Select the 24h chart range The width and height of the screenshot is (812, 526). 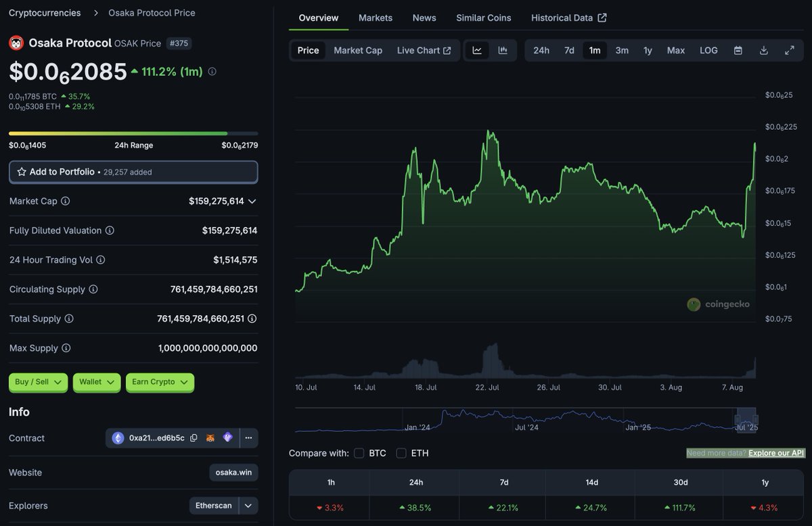tap(541, 51)
